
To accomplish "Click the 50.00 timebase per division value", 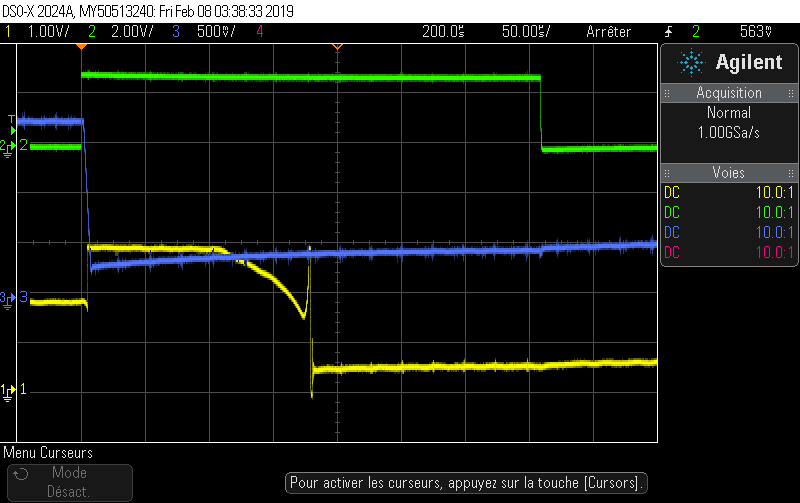I will pyautogui.click(x=526, y=32).
